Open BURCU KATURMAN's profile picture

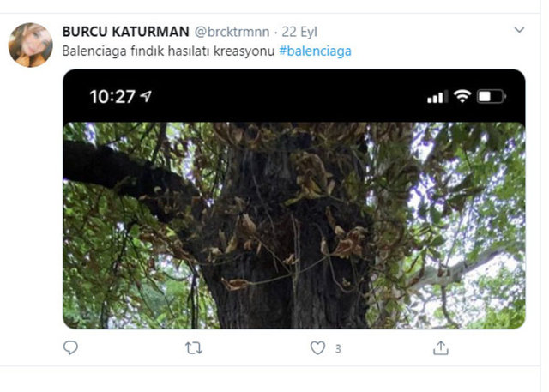point(31,45)
